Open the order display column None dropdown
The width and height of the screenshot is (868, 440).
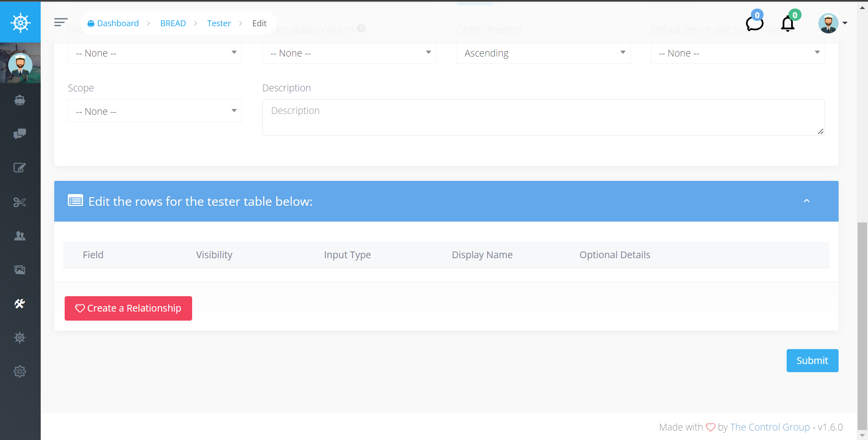(349, 53)
